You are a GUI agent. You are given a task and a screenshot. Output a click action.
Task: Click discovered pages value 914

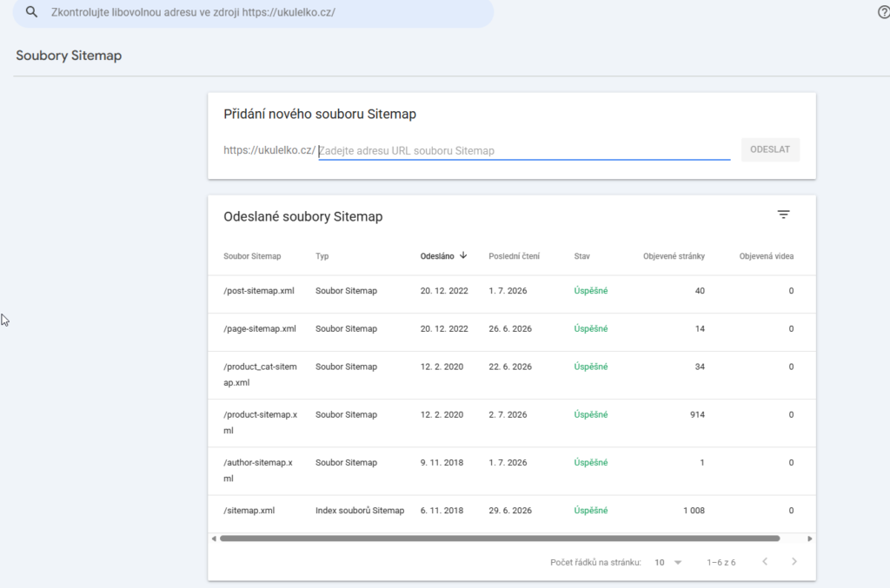click(x=698, y=415)
